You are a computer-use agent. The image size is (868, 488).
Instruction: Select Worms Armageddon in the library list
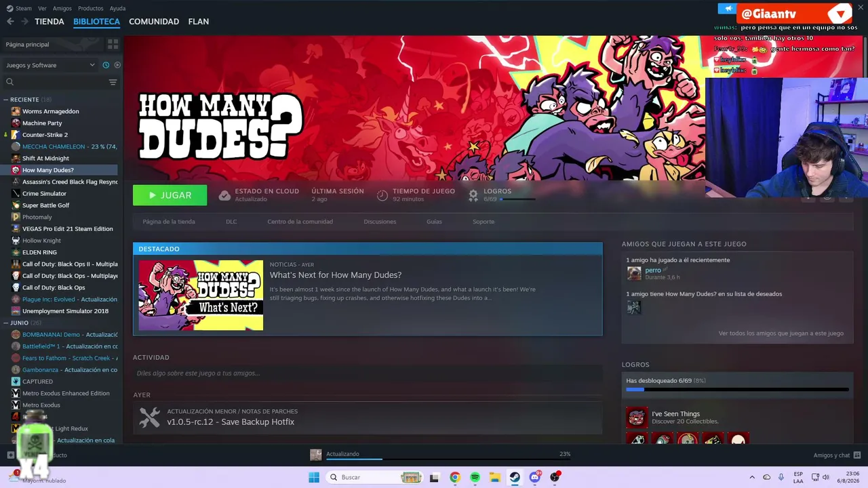pyautogui.click(x=51, y=111)
